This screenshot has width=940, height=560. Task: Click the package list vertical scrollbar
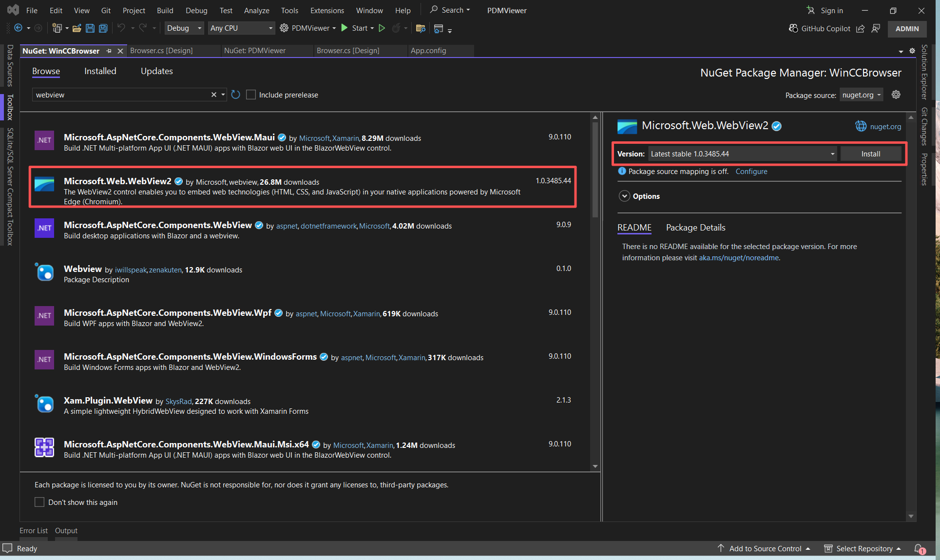coord(595,171)
